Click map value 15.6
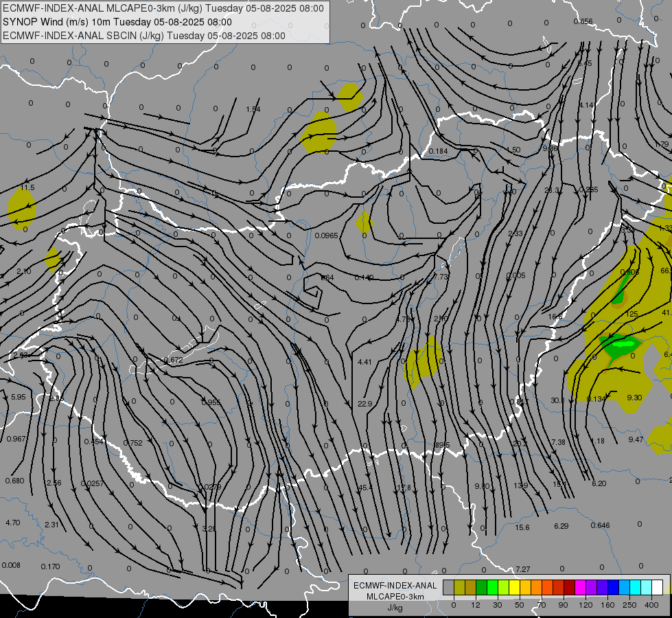Image resolution: width=672 pixels, height=618 pixels. (x=522, y=527)
